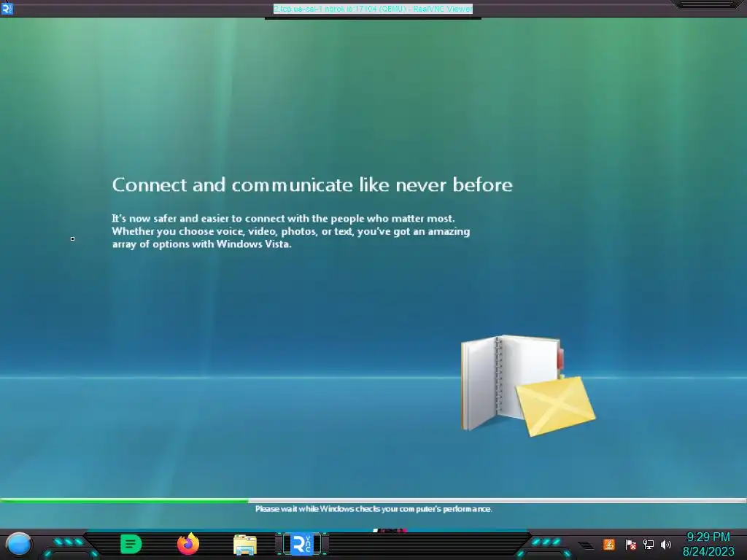Open the network status tray icon
This screenshot has width=747, height=560.
(x=649, y=544)
